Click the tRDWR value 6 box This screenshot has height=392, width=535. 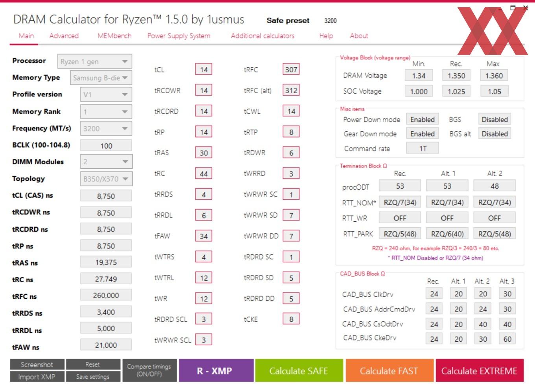(x=291, y=153)
